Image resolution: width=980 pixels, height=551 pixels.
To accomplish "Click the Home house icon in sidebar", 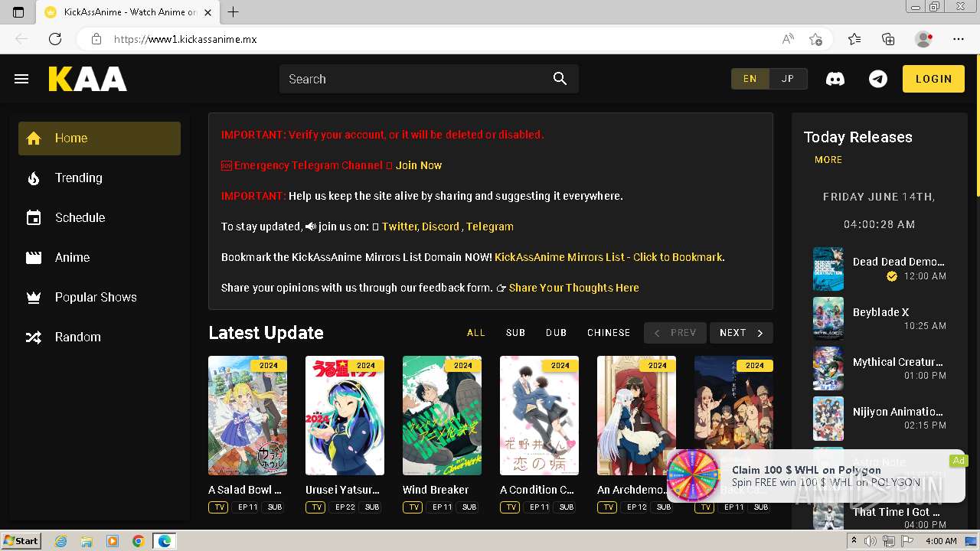I will coord(34,139).
